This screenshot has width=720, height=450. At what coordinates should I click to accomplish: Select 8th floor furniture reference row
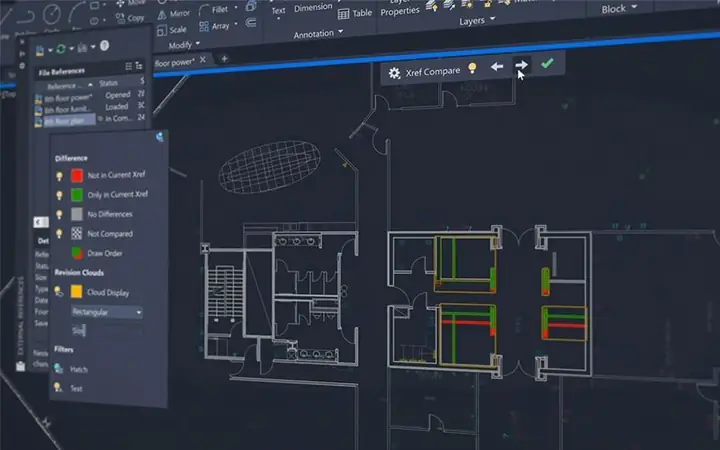(x=90, y=108)
